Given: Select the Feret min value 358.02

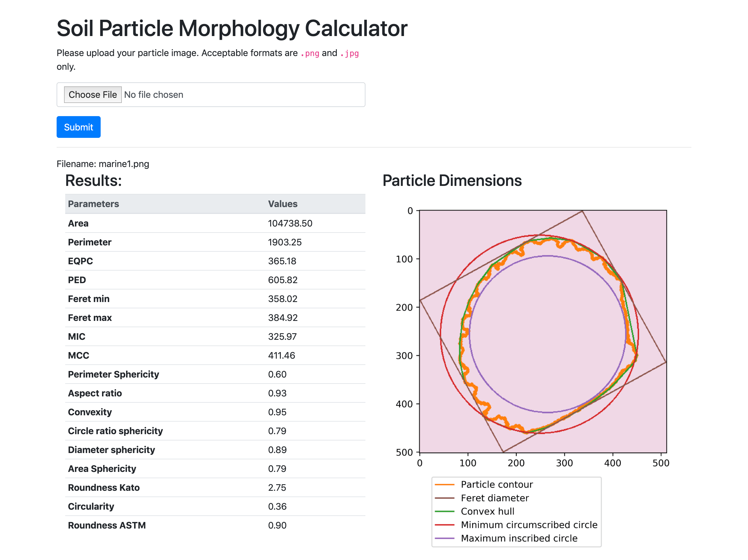Looking at the screenshot, I should pyautogui.click(x=283, y=299).
